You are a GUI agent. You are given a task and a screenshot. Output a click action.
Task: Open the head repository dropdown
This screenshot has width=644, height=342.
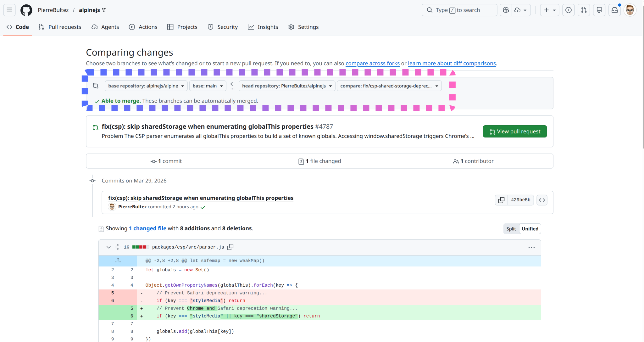coord(286,86)
